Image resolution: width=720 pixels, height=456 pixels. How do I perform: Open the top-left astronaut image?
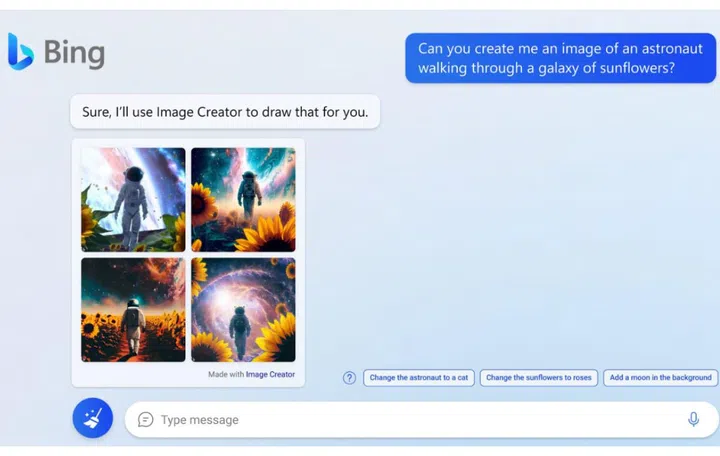133,199
